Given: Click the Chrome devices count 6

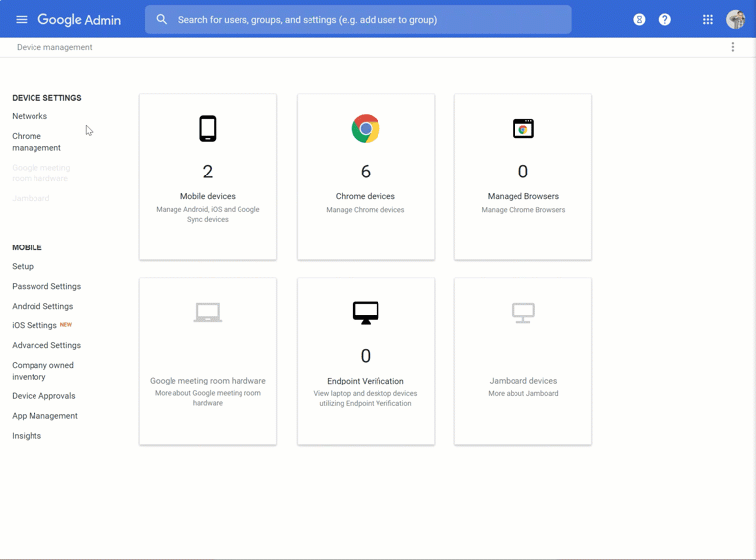Looking at the screenshot, I should click(x=366, y=172).
